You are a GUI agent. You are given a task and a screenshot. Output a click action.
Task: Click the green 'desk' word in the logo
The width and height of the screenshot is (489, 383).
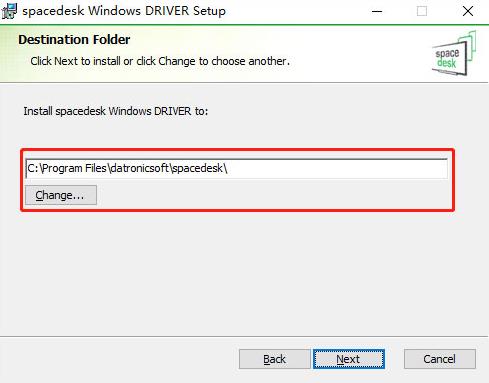click(446, 63)
